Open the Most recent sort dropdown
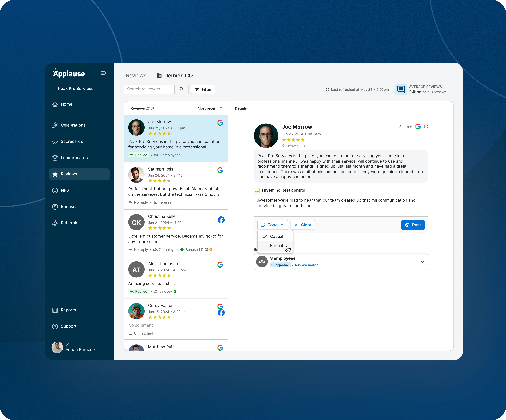This screenshot has width=506, height=420. tap(207, 108)
